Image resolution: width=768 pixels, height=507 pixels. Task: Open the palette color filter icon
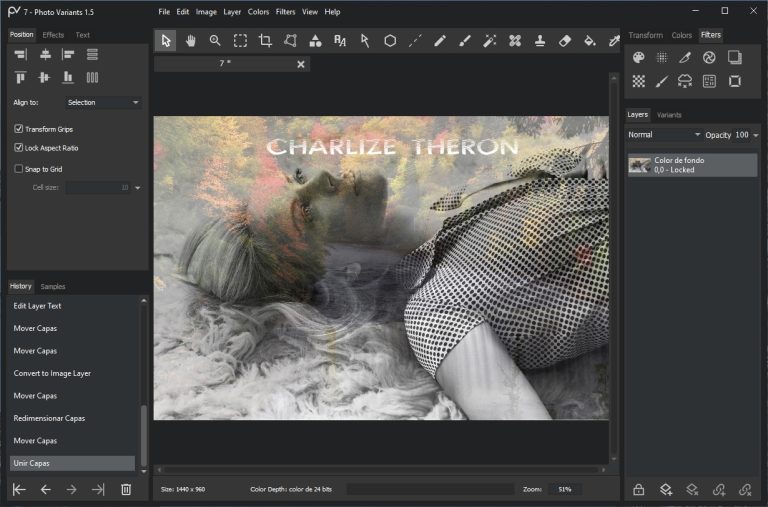(638, 58)
